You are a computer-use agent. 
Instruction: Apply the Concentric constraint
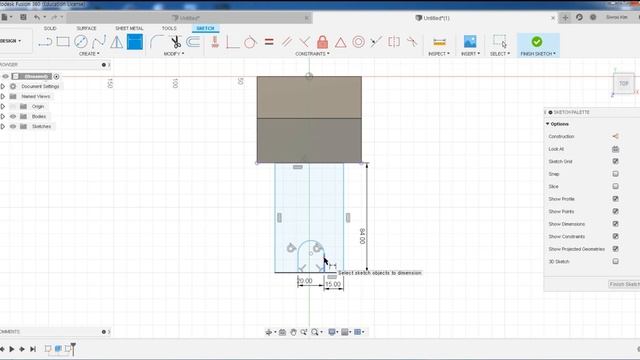click(x=358, y=42)
